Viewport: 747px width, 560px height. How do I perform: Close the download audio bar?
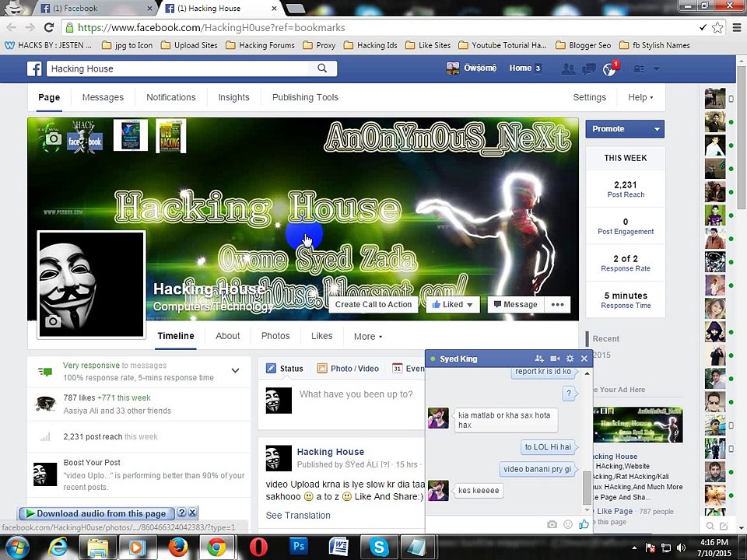click(x=192, y=513)
